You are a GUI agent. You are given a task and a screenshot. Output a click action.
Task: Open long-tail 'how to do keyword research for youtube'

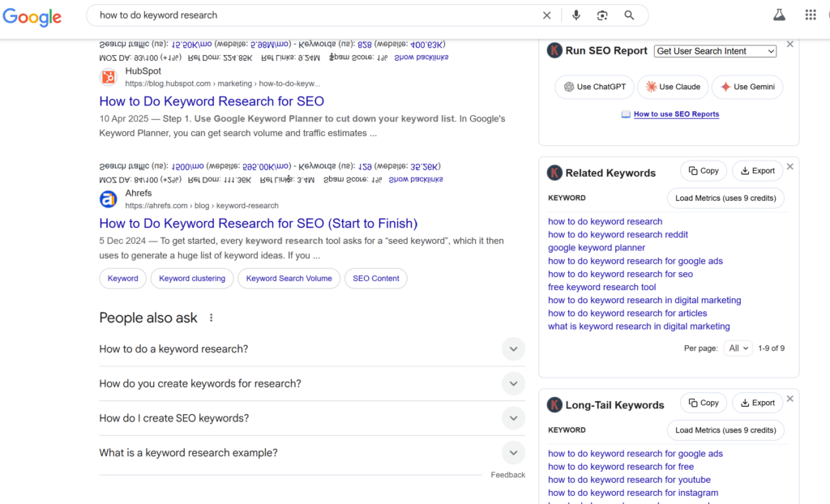pyautogui.click(x=629, y=481)
